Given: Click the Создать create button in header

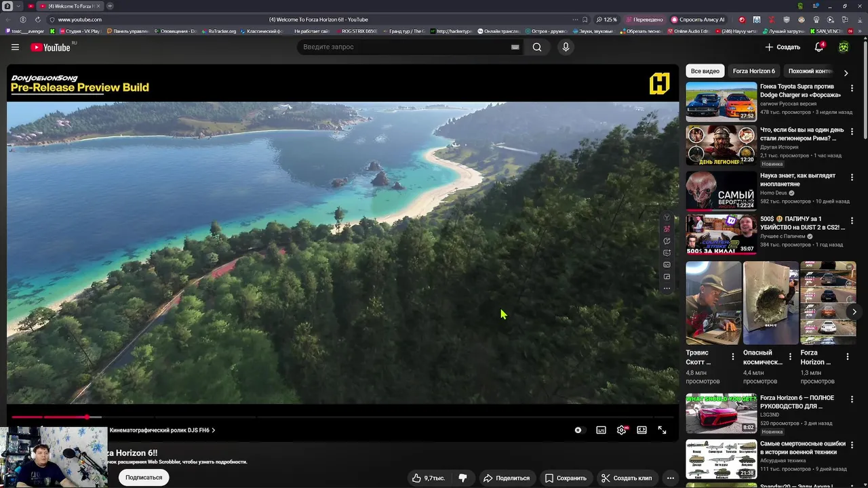Looking at the screenshot, I should (783, 47).
